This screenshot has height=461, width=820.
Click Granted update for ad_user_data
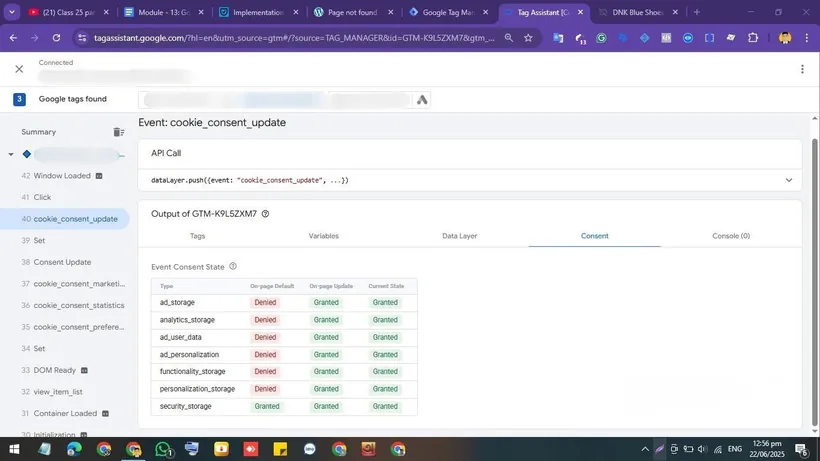[326, 337]
